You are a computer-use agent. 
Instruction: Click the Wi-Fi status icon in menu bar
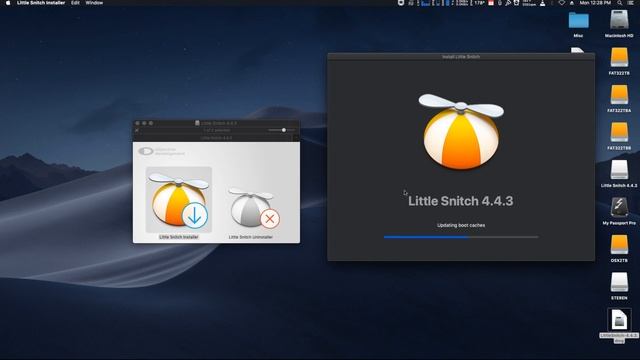562,3
